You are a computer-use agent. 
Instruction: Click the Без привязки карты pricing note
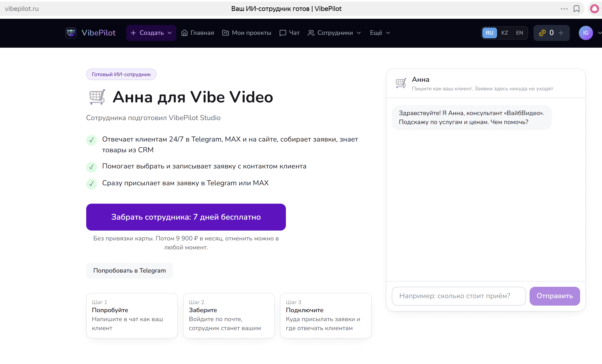click(x=186, y=243)
